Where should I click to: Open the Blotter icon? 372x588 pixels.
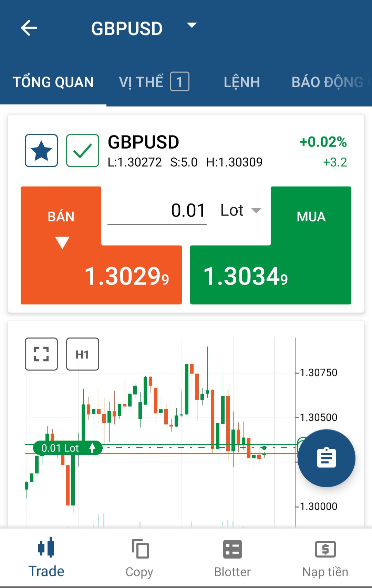click(232, 549)
